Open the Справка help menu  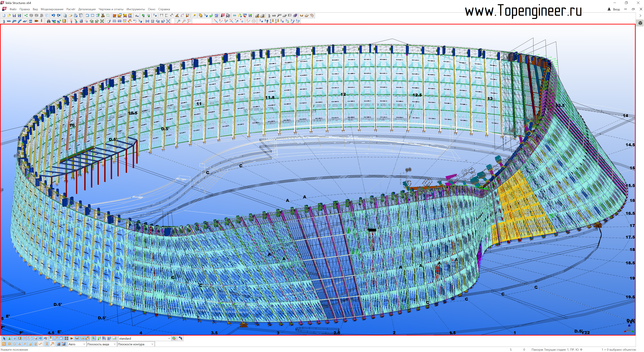tap(164, 9)
